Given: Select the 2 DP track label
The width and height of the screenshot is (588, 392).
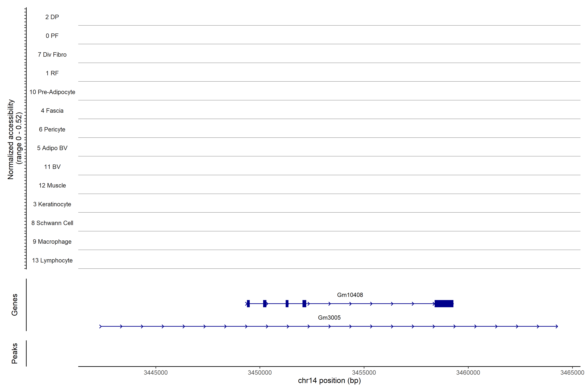Looking at the screenshot, I should (52, 17).
